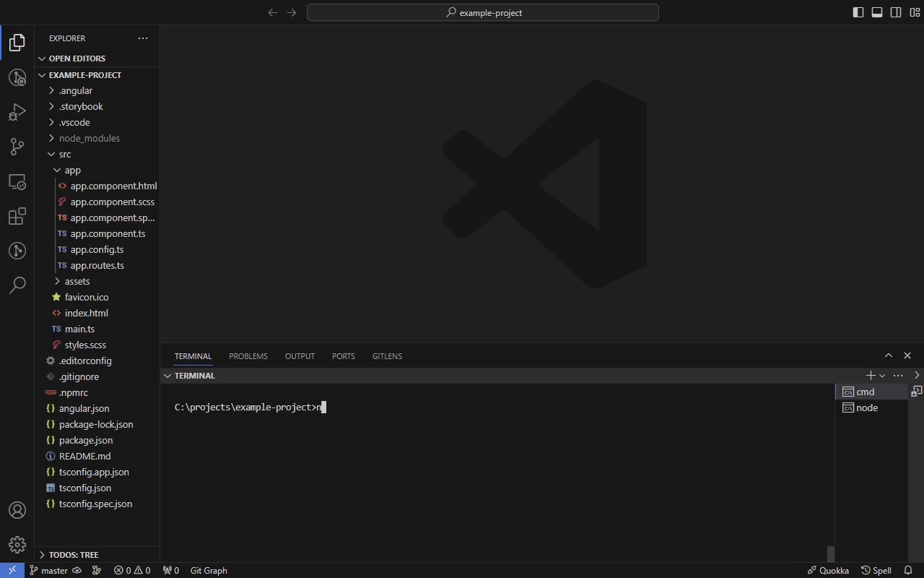Go forward using the right arrow
This screenshot has width=924, height=578.
coord(292,12)
